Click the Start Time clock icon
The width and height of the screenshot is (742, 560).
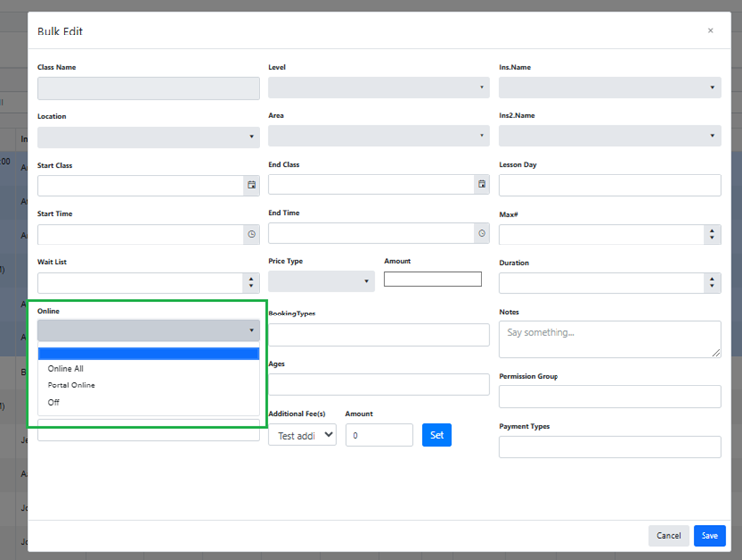click(x=252, y=234)
